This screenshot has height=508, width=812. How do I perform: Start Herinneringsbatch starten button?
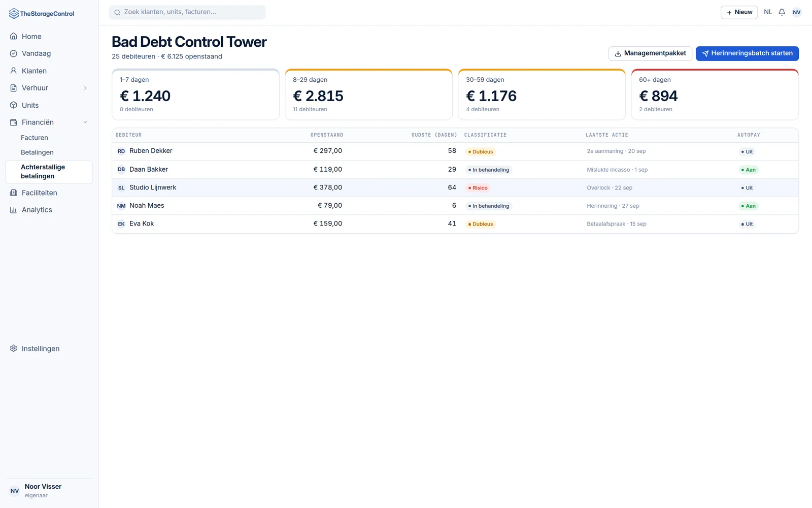(x=747, y=53)
